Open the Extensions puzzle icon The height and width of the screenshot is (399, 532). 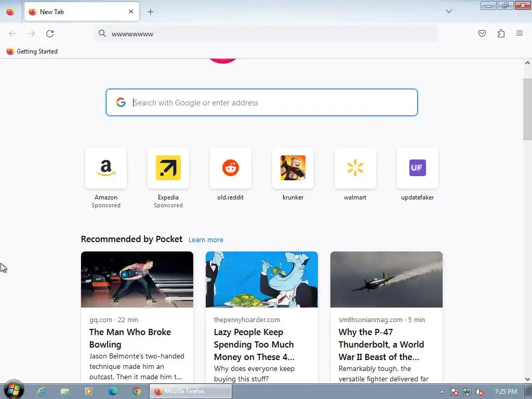coord(501,33)
